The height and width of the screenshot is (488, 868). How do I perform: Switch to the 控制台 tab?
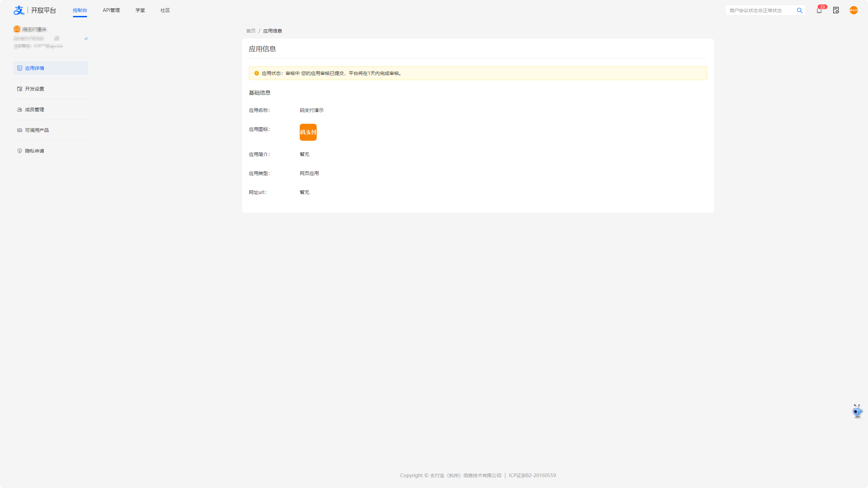pyautogui.click(x=80, y=11)
